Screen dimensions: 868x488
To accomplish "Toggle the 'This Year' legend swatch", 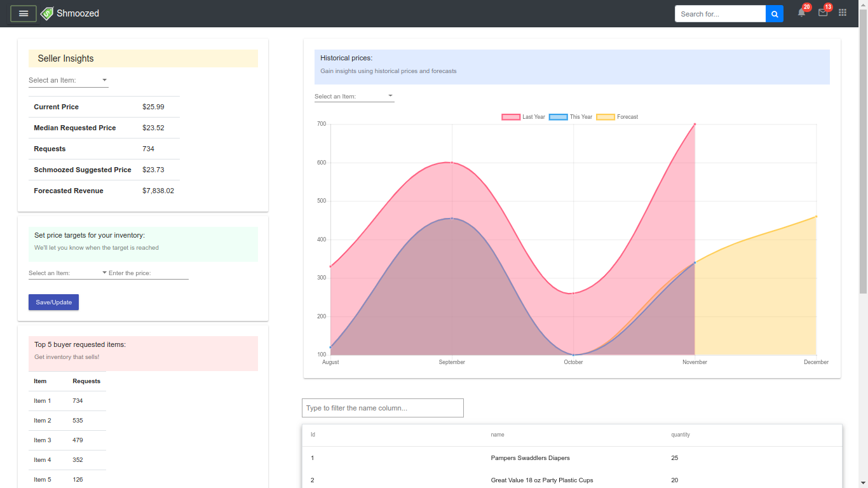I will tap(558, 117).
